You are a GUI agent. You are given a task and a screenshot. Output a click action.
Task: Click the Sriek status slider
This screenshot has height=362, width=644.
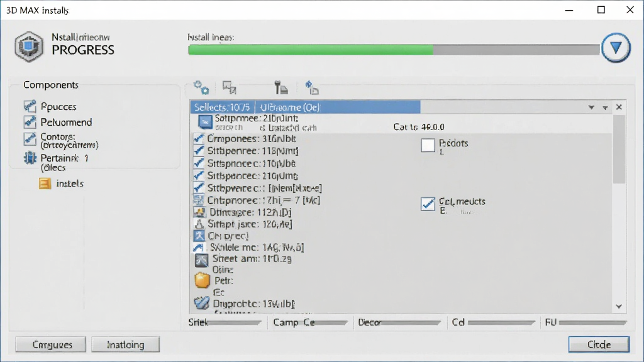(x=235, y=323)
